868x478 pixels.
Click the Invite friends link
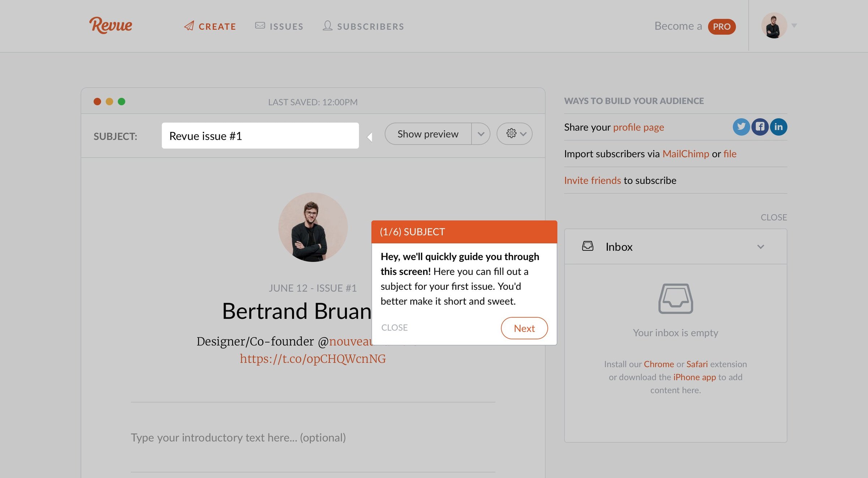click(592, 180)
